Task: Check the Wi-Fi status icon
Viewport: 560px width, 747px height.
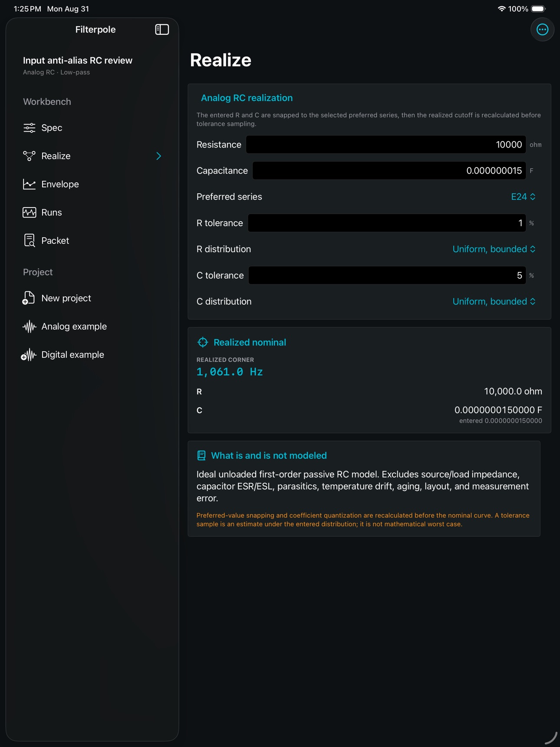Action: [501, 9]
